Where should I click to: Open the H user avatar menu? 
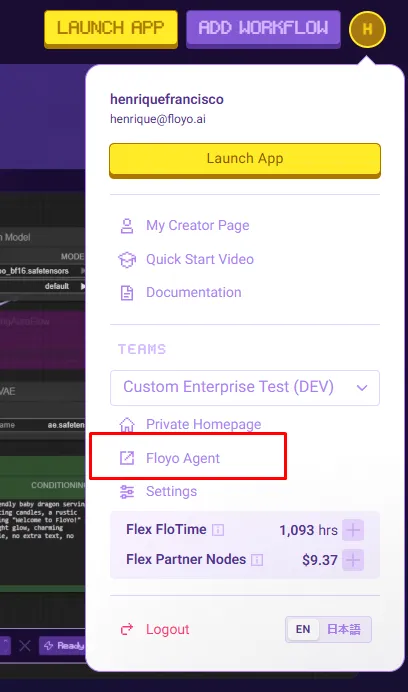pyautogui.click(x=367, y=30)
